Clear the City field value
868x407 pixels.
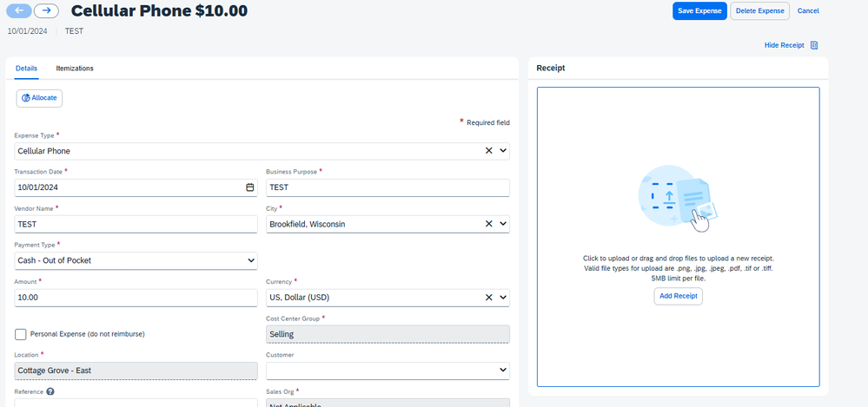point(488,224)
